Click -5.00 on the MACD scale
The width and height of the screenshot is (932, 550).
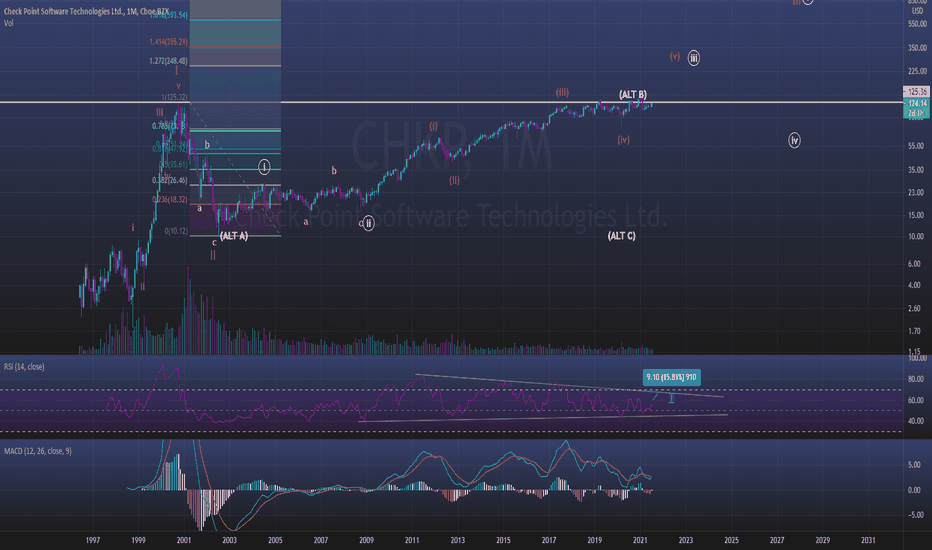[916, 515]
